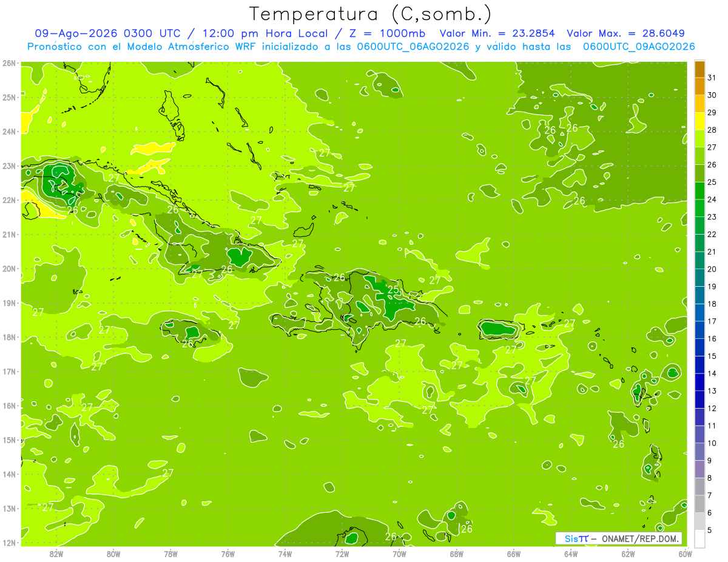Click the '24N' latitude axis label
Screen dimensions: 728x562
point(9,132)
